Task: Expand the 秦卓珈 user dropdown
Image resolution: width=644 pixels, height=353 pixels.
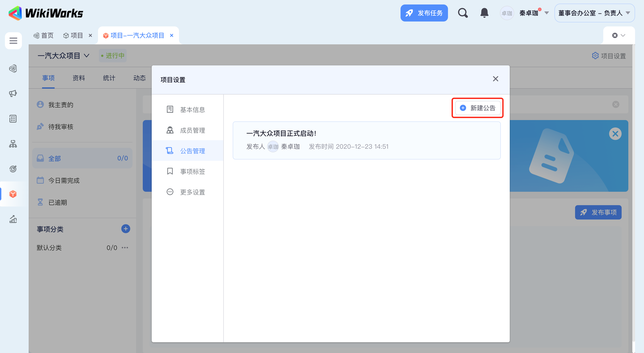Action: (546, 13)
